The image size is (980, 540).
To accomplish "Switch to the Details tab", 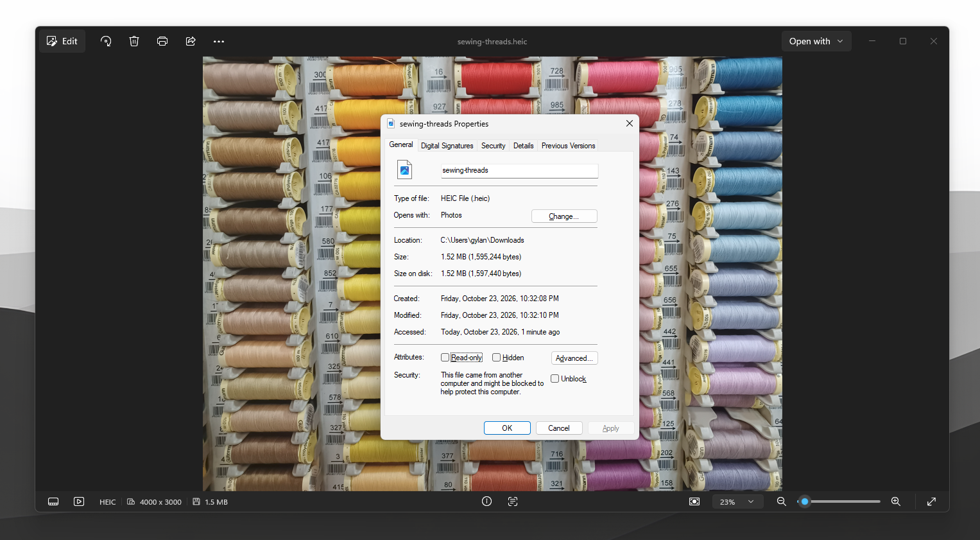I will pyautogui.click(x=524, y=146).
